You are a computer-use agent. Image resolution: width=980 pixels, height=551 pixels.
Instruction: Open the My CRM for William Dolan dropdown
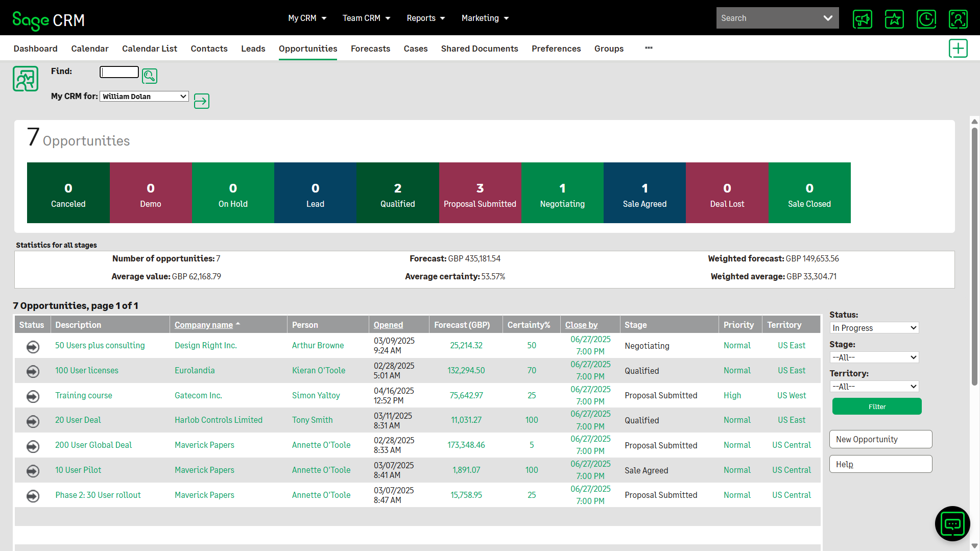[x=144, y=97]
